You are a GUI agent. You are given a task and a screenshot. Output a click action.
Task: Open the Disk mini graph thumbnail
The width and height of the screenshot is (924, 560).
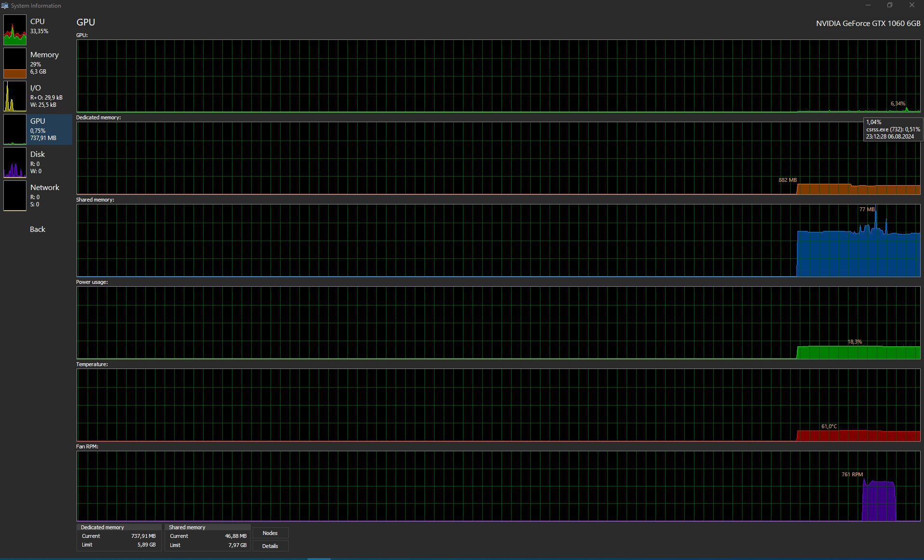tap(15, 163)
